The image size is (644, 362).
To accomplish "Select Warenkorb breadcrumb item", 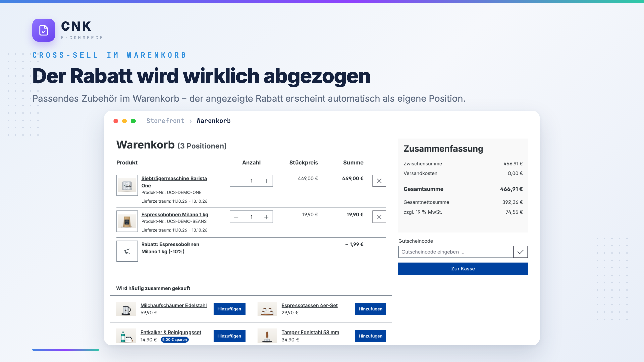I will [213, 121].
